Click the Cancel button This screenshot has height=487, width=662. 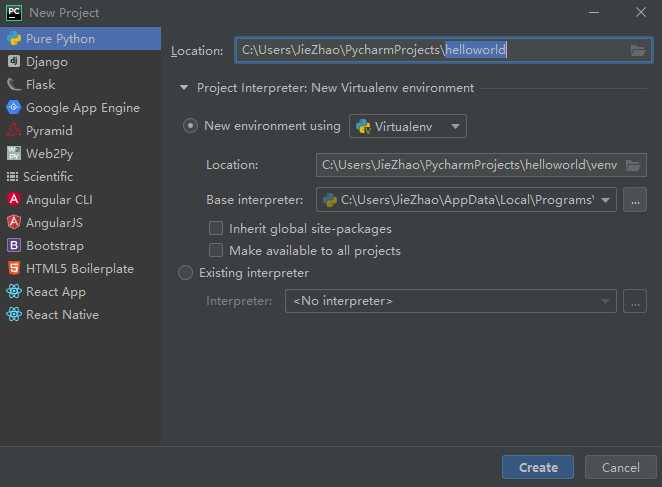coord(621,467)
